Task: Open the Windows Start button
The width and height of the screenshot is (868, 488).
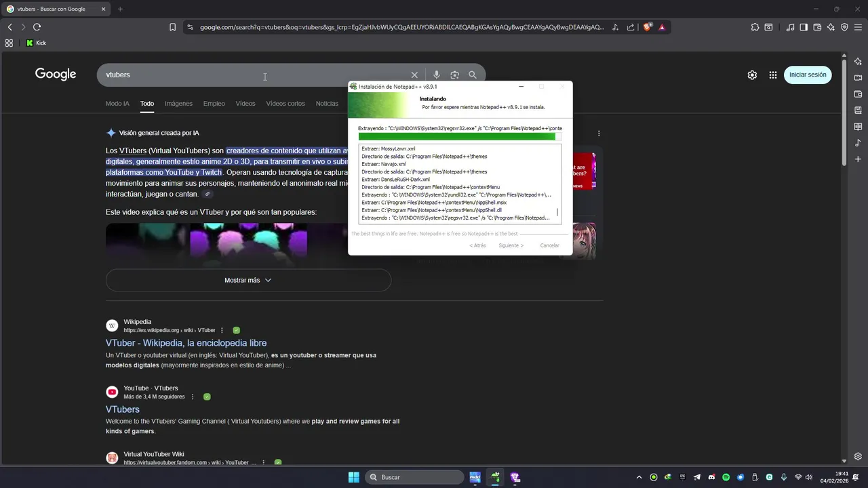Action: (x=354, y=477)
